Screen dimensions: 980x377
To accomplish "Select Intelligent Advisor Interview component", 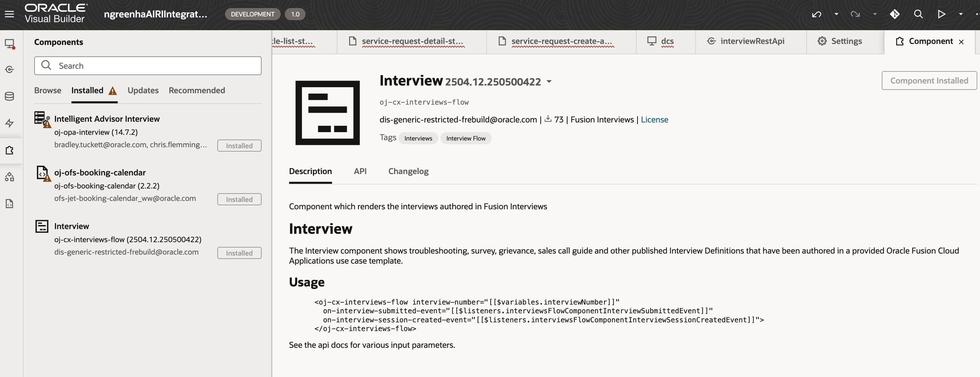I will (x=107, y=119).
